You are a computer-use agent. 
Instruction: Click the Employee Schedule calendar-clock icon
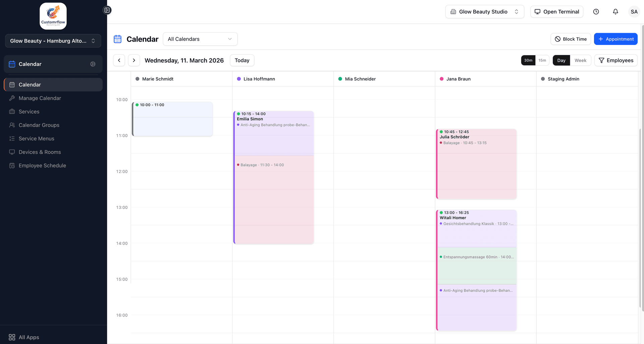(12, 166)
